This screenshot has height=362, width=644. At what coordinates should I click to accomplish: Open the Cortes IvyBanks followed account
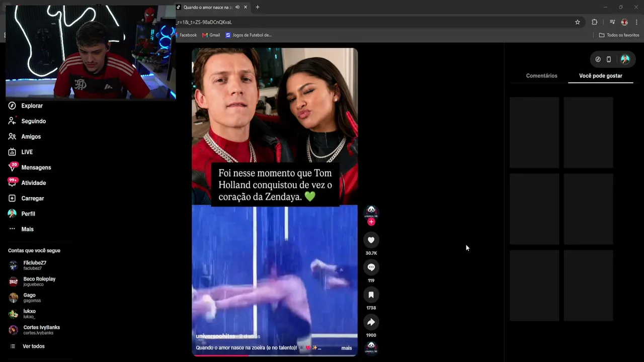(x=34, y=330)
